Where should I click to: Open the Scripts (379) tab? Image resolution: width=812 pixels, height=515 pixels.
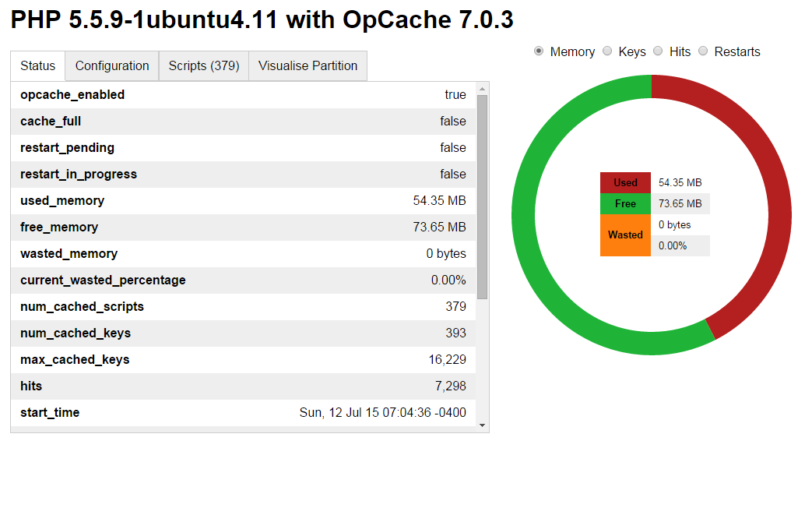tap(203, 66)
